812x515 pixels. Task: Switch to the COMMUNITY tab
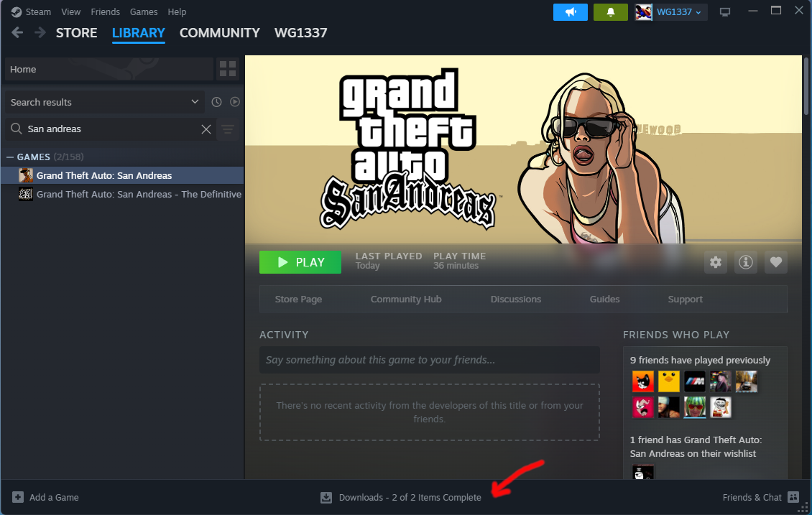pos(220,32)
